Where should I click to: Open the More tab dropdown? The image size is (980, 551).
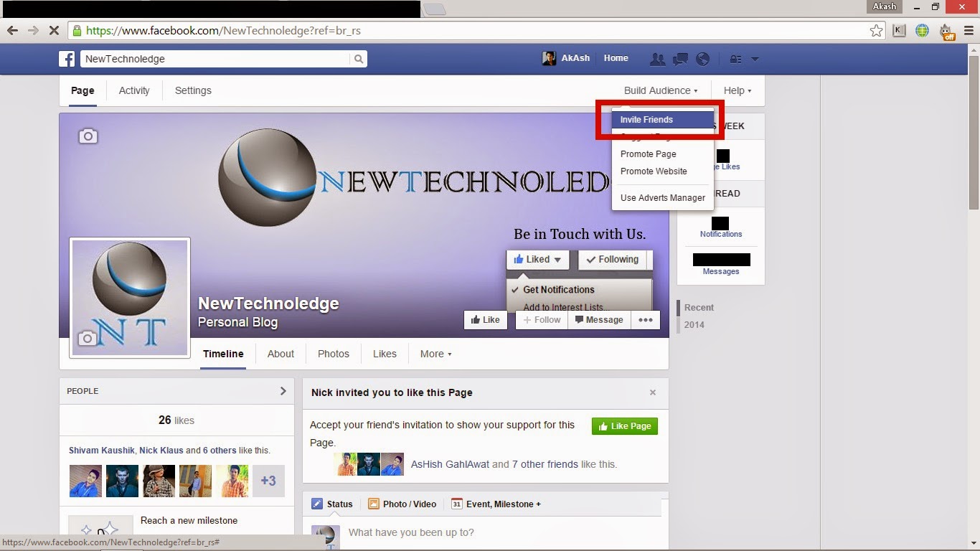coord(436,354)
